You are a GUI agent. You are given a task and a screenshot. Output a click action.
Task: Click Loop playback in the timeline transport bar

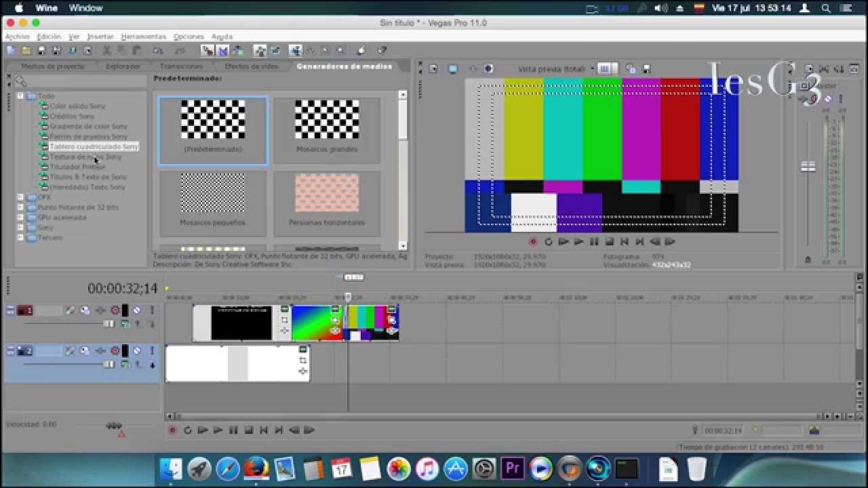[x=188, y=430]
